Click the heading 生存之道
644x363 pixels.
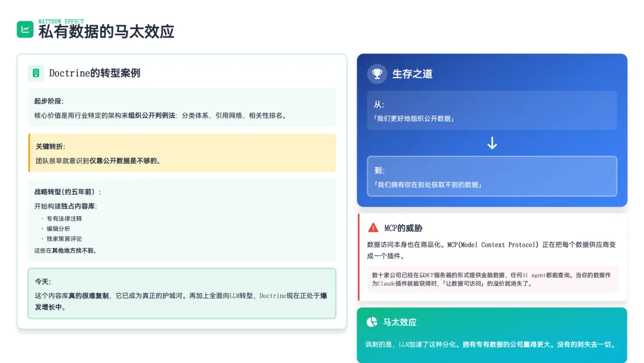pos(413,74)
